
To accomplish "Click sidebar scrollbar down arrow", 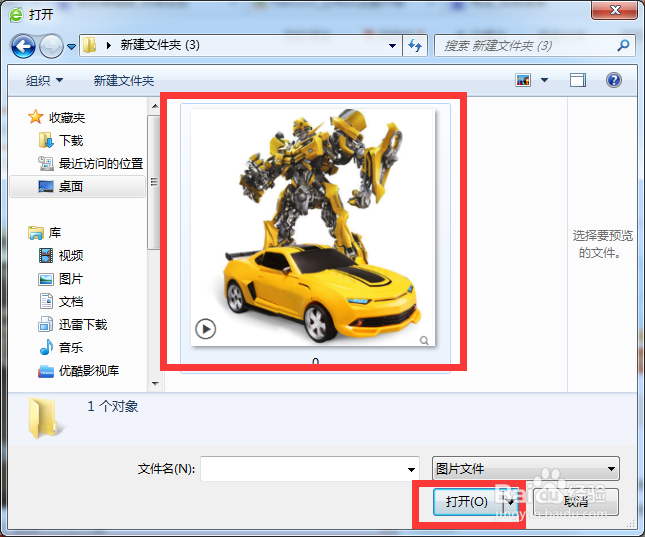I will coord(155,384).
